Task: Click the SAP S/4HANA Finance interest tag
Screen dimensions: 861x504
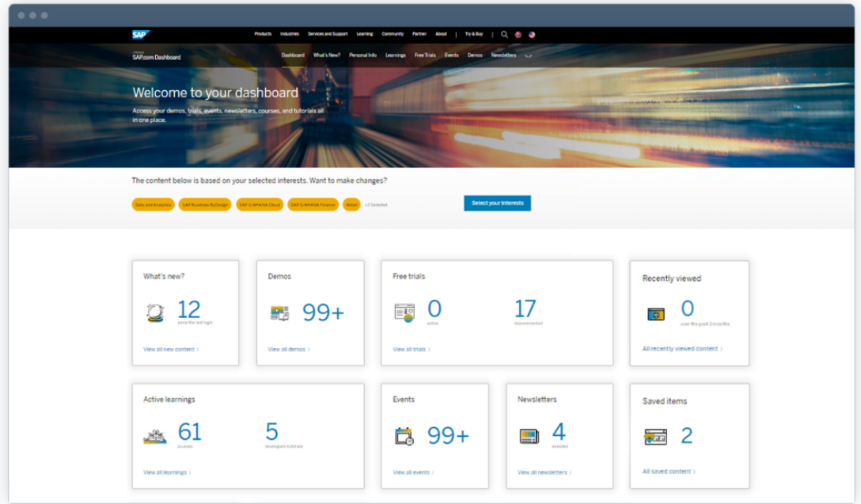Action: pos(313,205)
